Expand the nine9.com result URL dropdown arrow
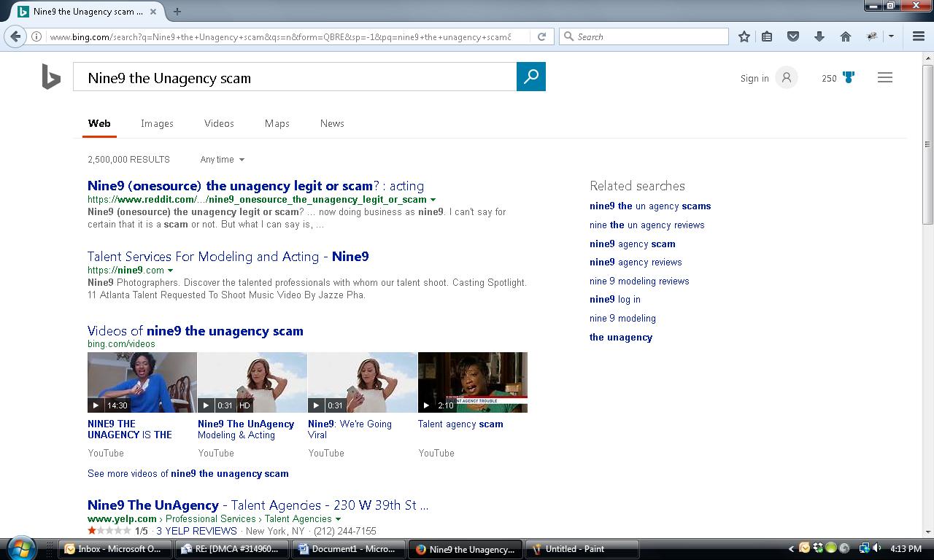 point(171,271)
